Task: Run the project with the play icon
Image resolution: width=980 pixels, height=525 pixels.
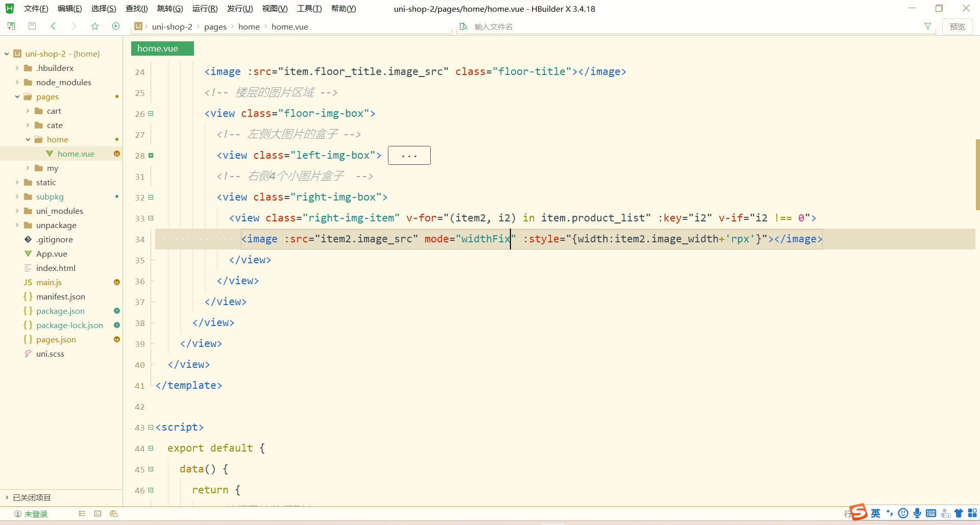Action: click(x=116, y=26)
